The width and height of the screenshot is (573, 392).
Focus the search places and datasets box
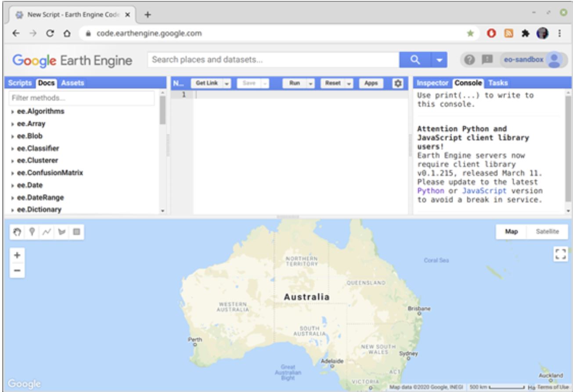coord(274,60)
